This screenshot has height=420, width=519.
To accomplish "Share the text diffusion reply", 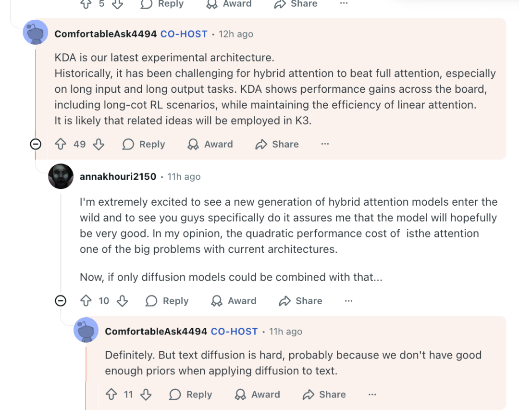I will [x=324, y=395].
